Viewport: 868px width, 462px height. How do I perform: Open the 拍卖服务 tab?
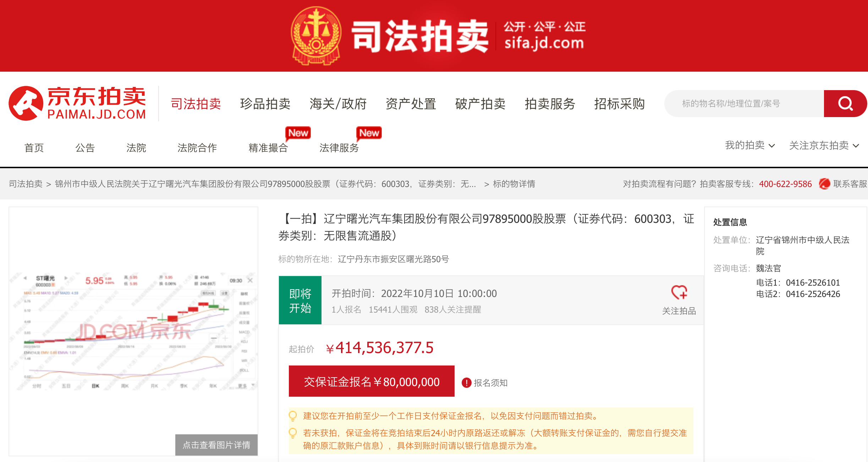point(550,104)
